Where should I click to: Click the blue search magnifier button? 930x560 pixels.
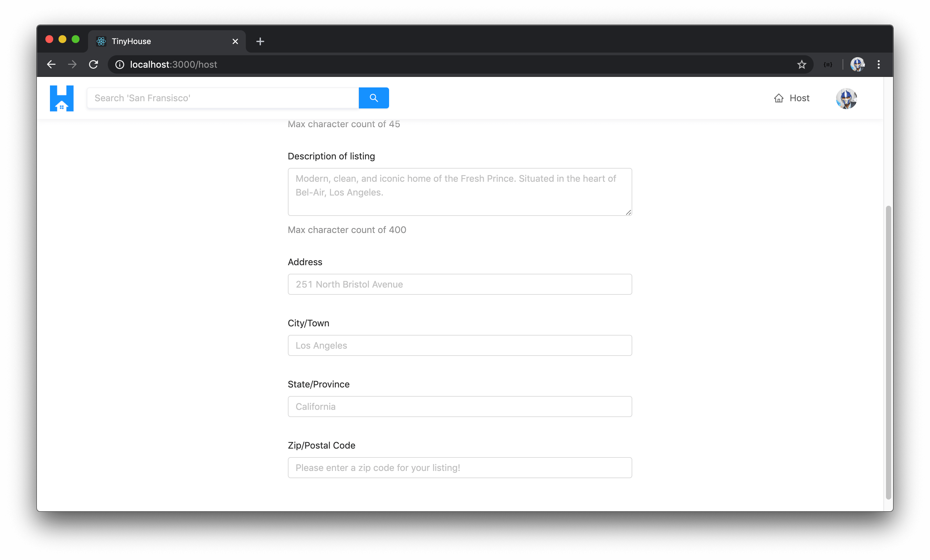[374, 98]
